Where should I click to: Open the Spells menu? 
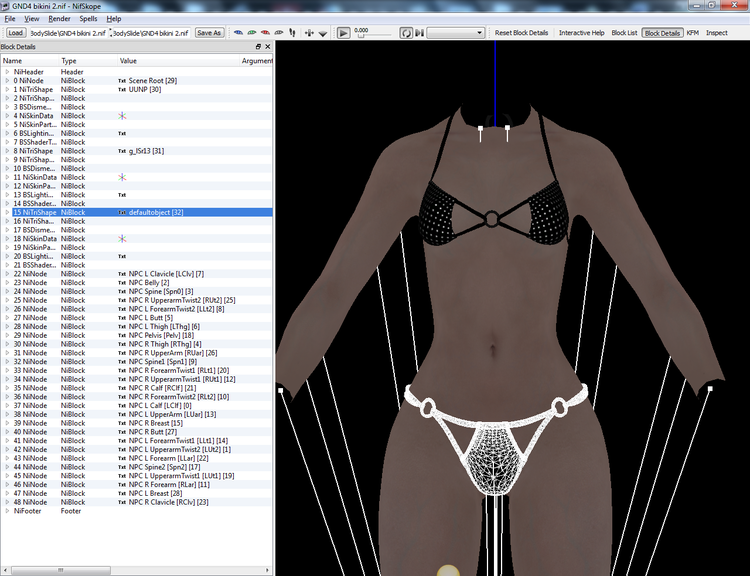tap(88, 19)
